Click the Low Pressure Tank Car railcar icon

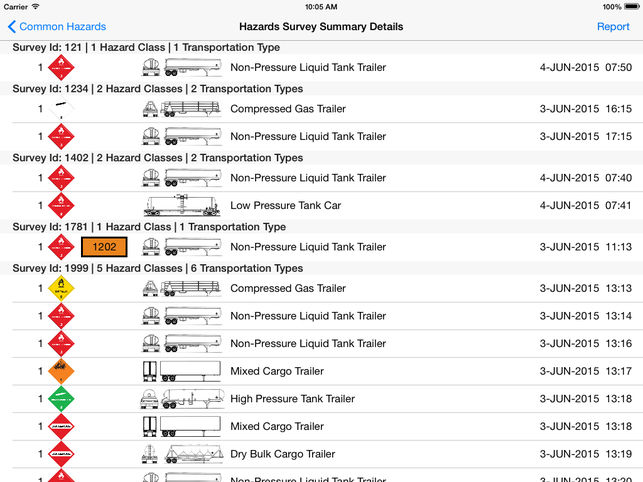[182, 206]
